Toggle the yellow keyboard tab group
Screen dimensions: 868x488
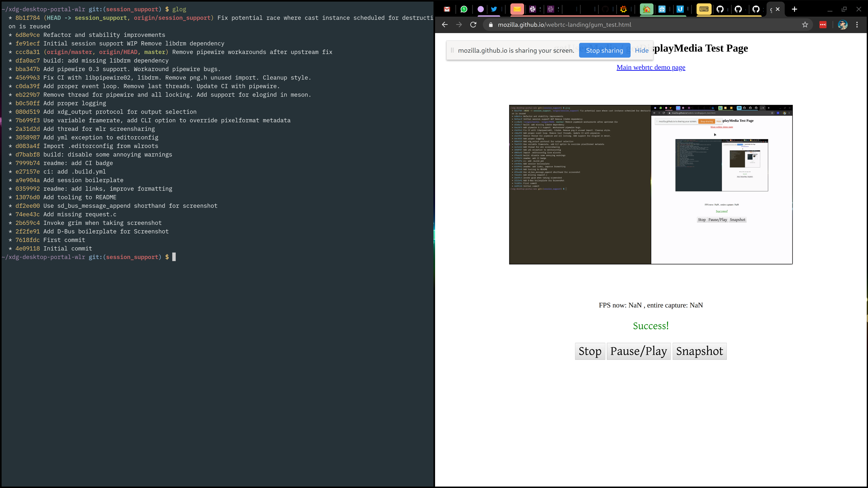[704, 9]
